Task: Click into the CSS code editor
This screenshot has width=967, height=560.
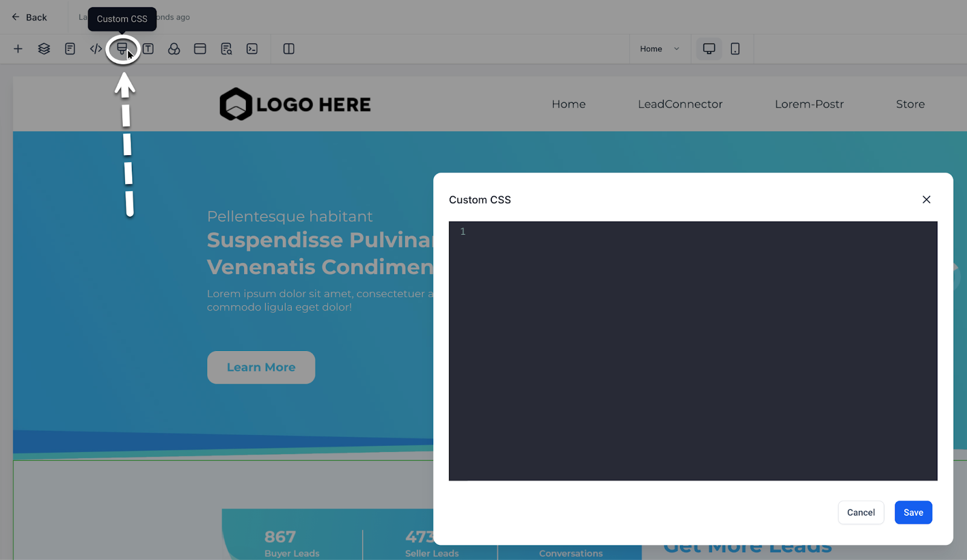Action: 693,350
